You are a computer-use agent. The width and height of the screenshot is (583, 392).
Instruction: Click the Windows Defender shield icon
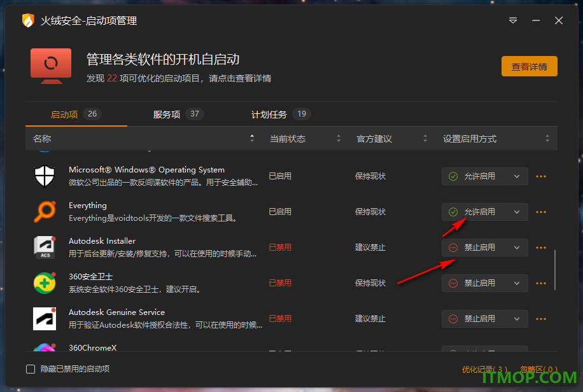[45, 176]
